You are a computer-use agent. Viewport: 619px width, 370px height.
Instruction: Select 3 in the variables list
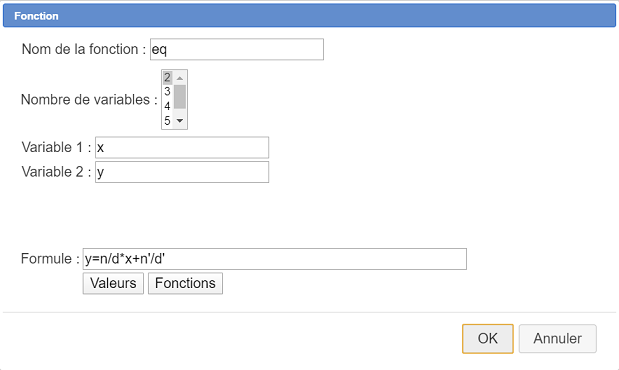click(x=167, y=92)
